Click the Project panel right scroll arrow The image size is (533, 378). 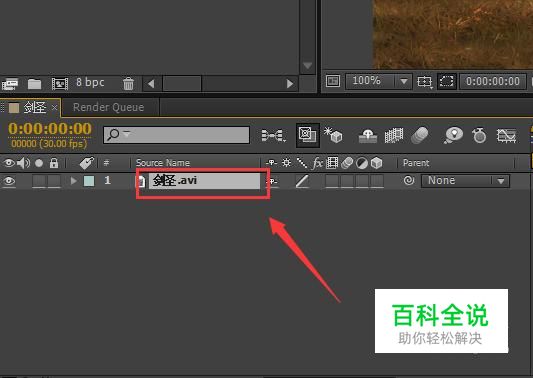pyautogui.click(x=290, y=84)
